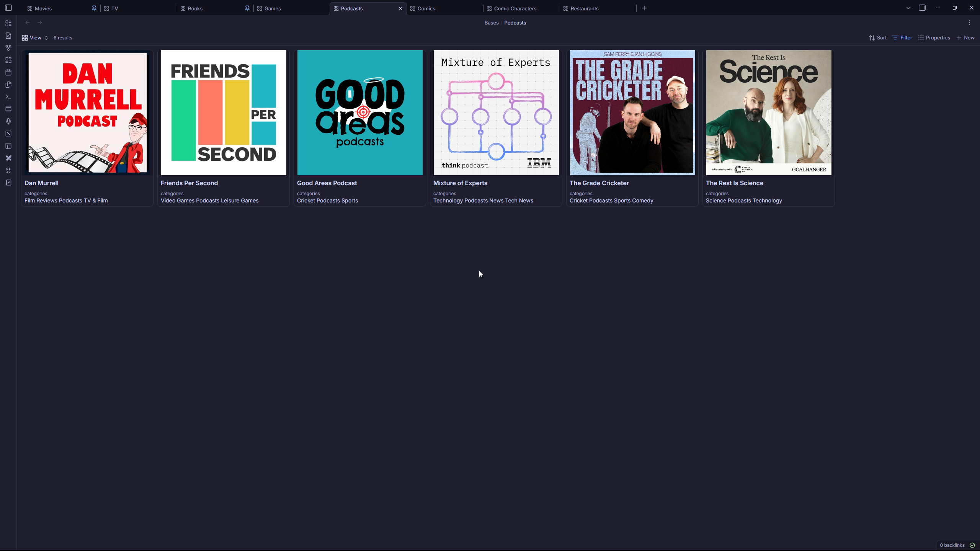
Task: Toggle the left sidebar panel
Action: [8, 8]
